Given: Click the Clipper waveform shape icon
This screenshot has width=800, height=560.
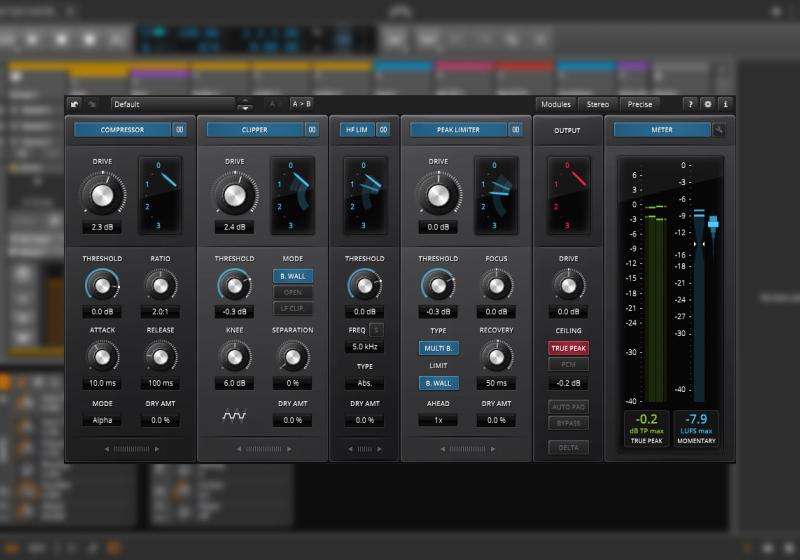Looking at the screenshot, I should pyautogui.click(x=234, y=415).
